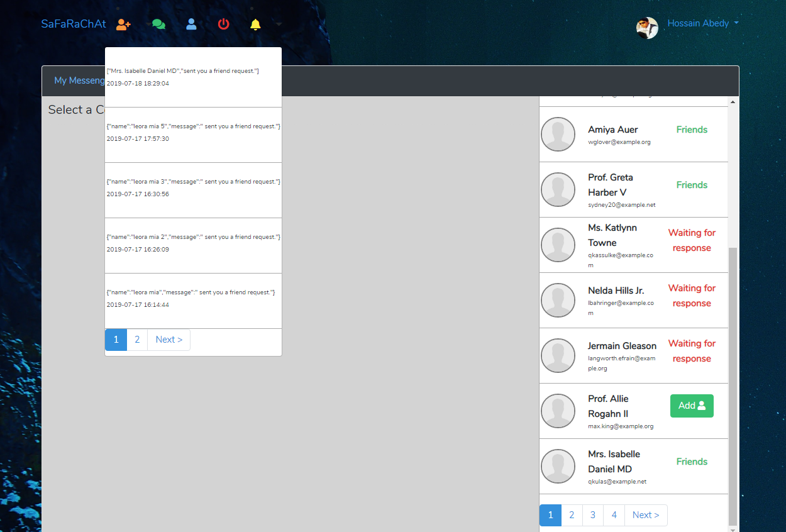This screenshot has height=532, width=786.
Task: Go to page 4 of the user list
Action: [x=614, y=515]
